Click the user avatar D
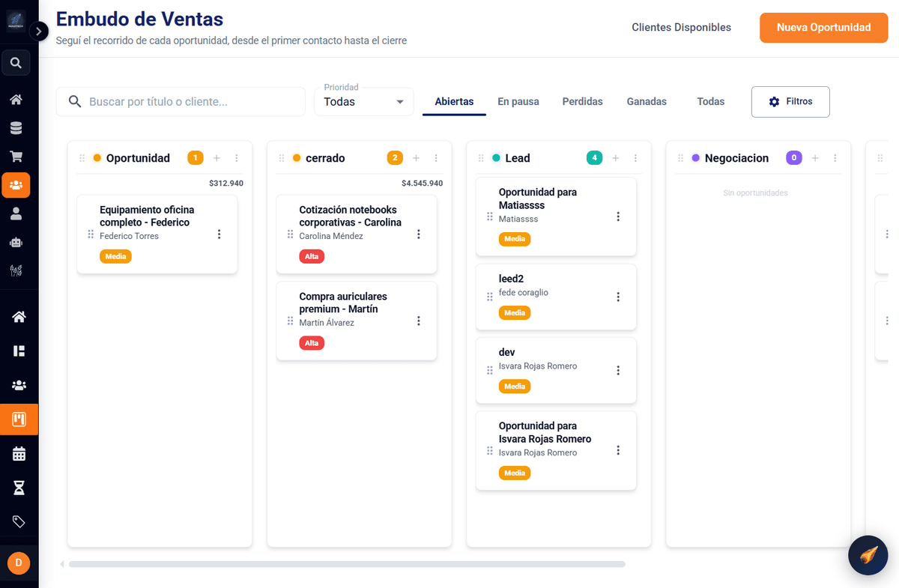This screenshot has height=588, width=899. coord(19,563)
